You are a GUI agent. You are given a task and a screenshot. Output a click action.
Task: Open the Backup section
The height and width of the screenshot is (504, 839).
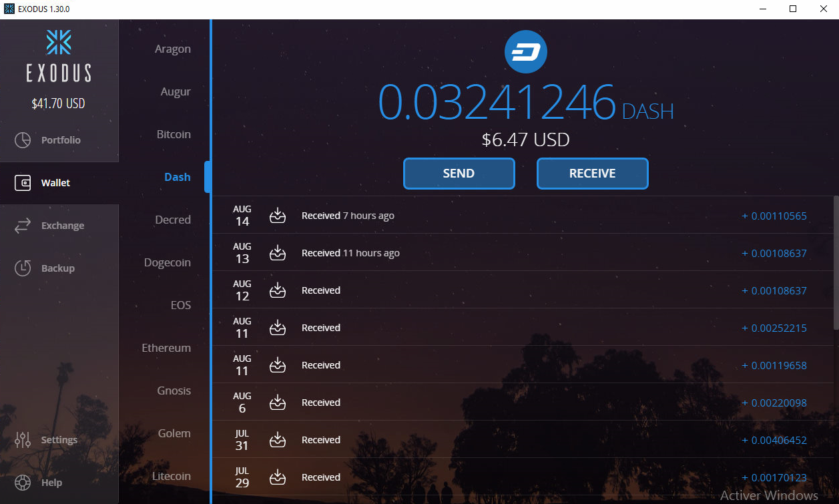[59, 268]
